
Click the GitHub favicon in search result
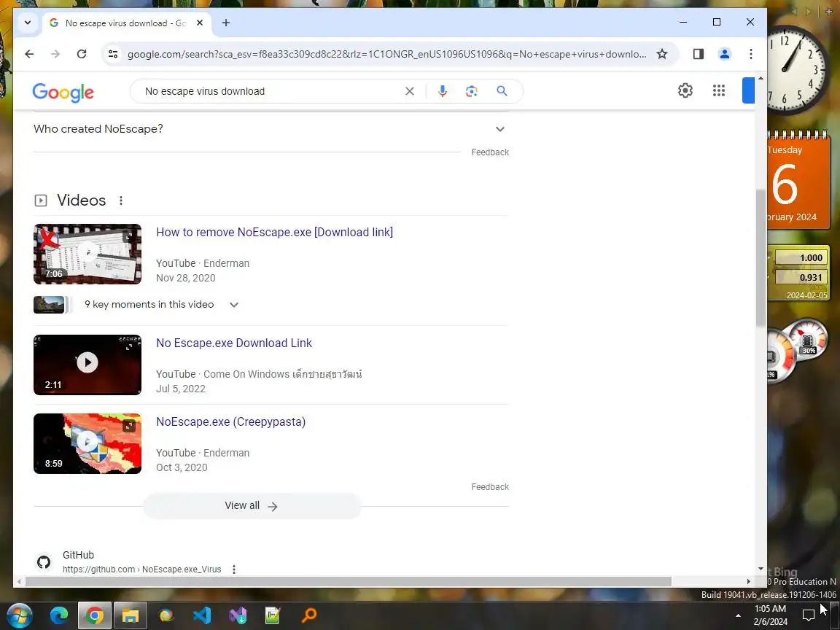[x=44, y=562]
